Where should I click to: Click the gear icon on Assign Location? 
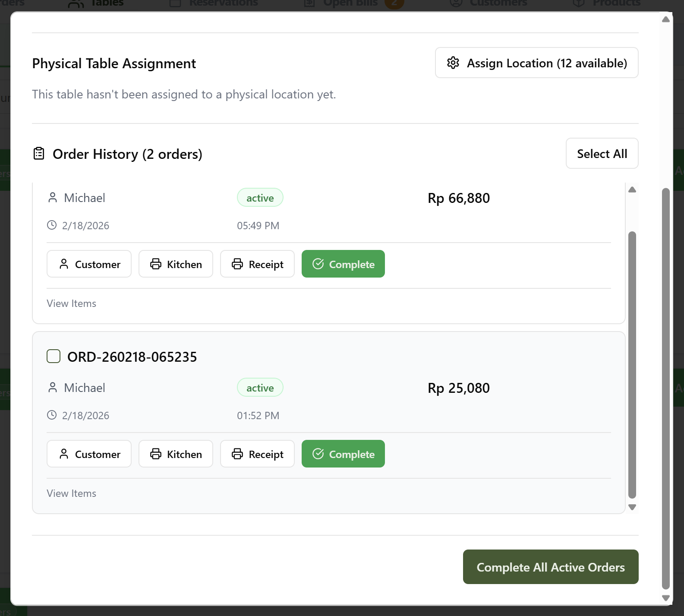tap(453, 63)
